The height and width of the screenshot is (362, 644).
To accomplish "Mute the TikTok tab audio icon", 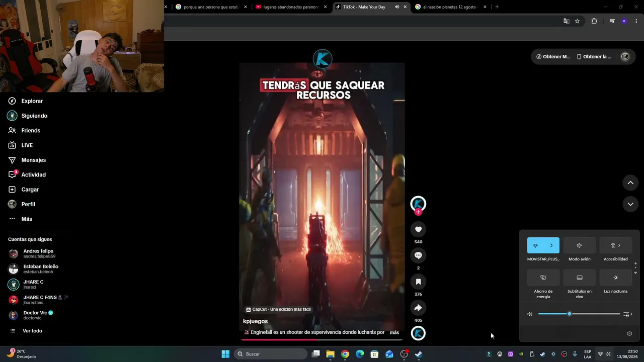I will 397,7.
